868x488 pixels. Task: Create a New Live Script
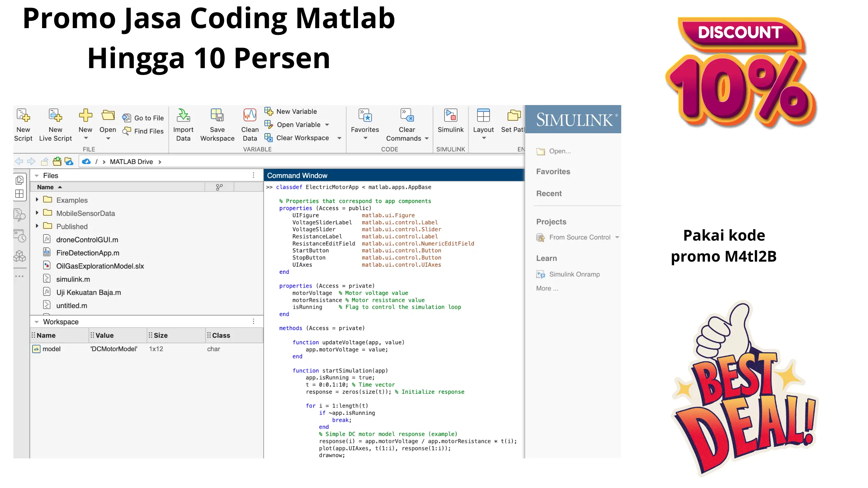click(x=55, y=125)
